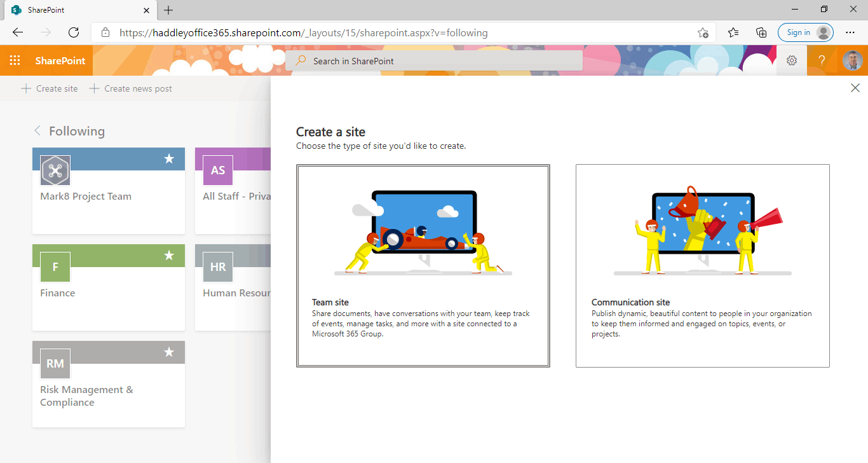The height and width of the screenshot is (463, 868).
Task: Open the account profile photo in SharePoint header
Action: (852, 60)
